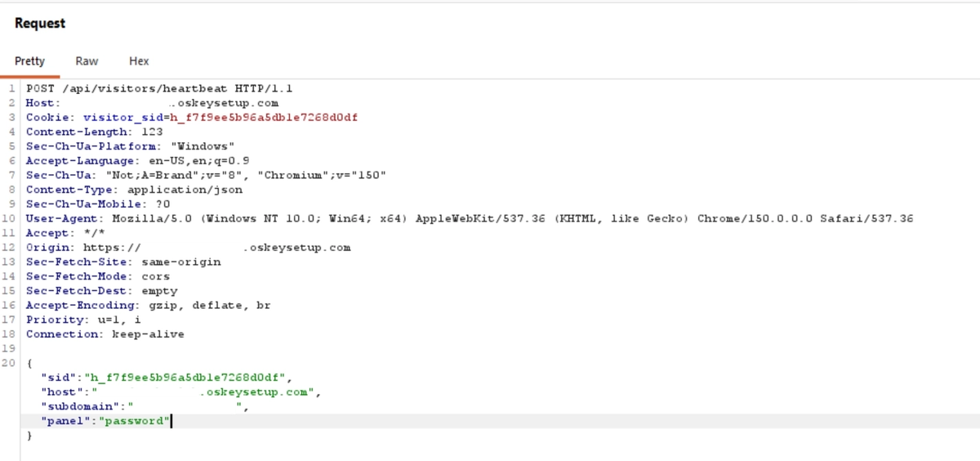Click the Priority u=1, i line
The width and height of the screenshot is (980, 461).
[x=83, y=320]
